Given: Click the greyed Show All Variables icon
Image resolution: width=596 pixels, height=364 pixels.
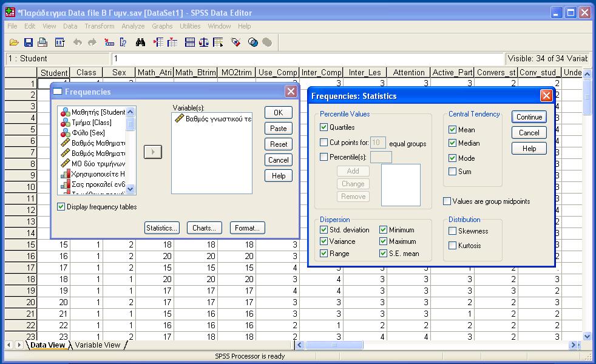Looking at the screenshot, I should (x=267, y=42).
